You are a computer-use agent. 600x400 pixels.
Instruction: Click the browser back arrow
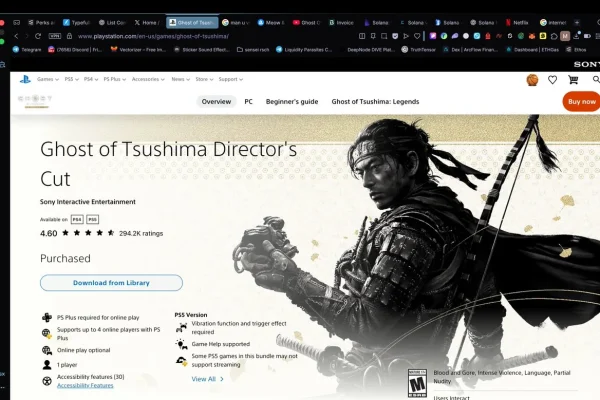click(15, 35)
